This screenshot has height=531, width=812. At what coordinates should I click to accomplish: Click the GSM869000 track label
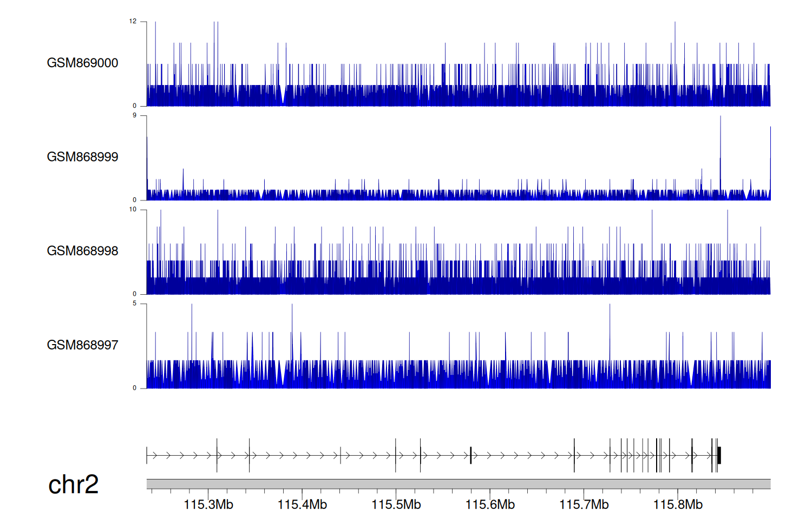(x=82, y=63)
